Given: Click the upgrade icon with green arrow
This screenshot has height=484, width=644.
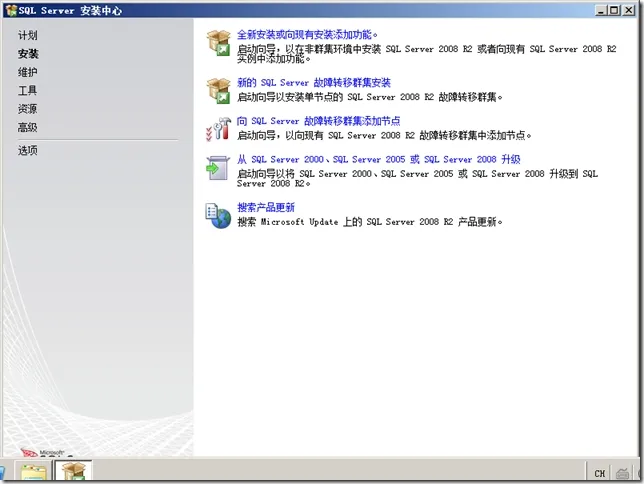Looking at the screenshot, I should coord(218,168).
